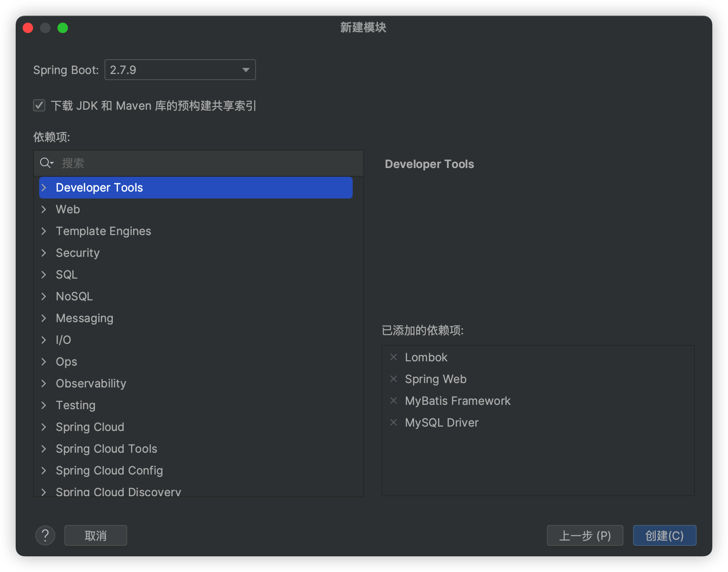Screen dimensions: 728x572
Task: Select the Template Engines row
Action: [196, 231]
